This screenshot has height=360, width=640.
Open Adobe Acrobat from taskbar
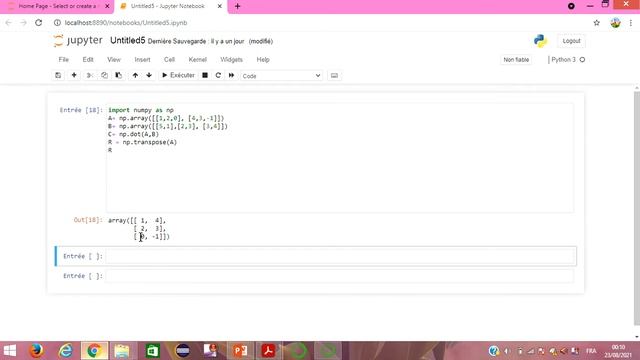tap(268, 351)
